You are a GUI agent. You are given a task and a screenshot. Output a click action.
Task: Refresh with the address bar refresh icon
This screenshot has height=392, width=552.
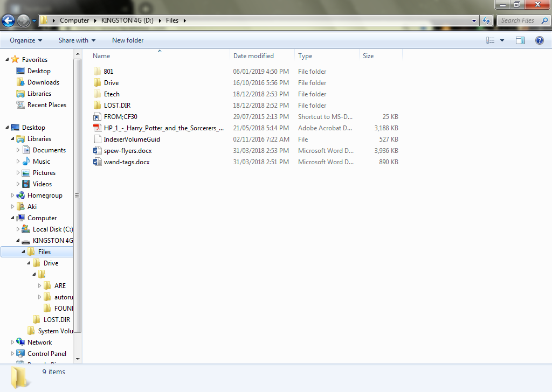[x=487, y=20]
